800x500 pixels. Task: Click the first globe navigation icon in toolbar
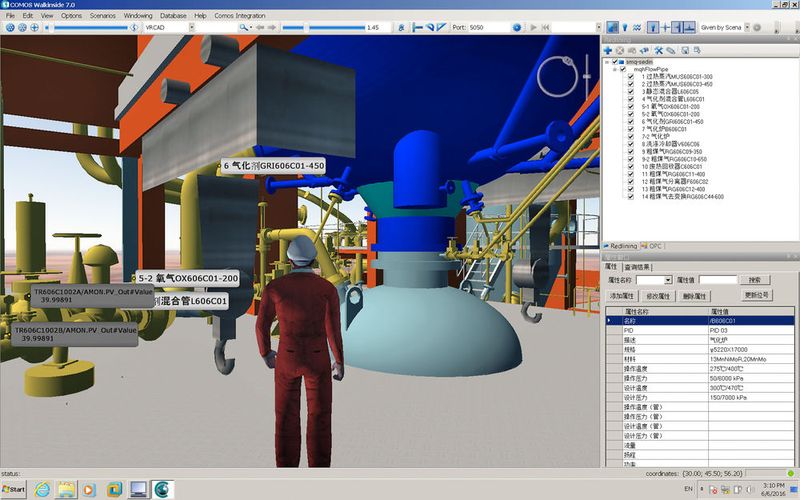pyautogui.click(x=9, y=28)
